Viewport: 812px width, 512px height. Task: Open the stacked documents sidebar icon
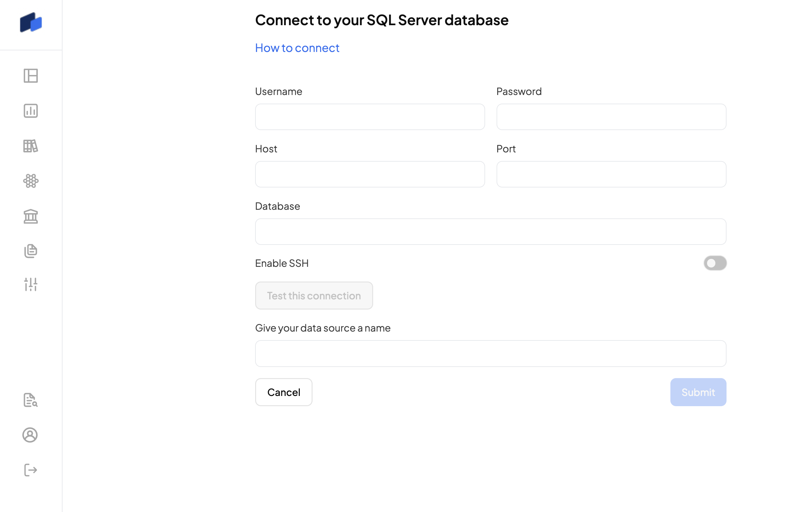(x=31, y=251)
